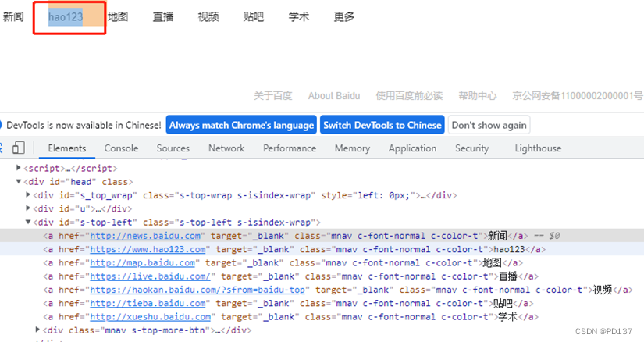Switch to the Network tab
Image resolution: width=644 pixels, height=342 pixels.
226,148
